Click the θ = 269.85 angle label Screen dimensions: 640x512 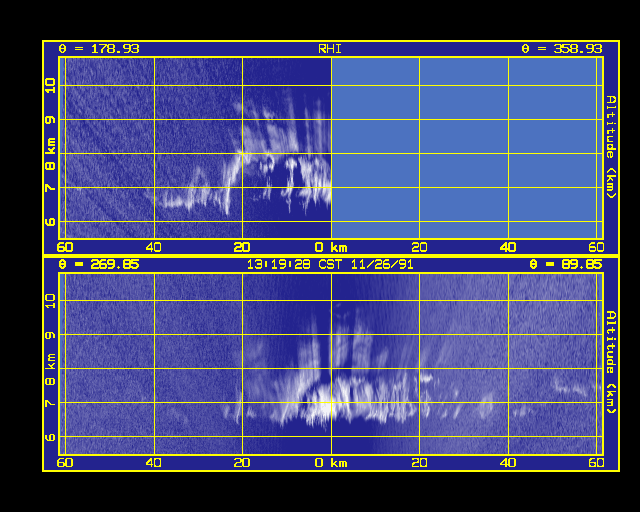[x=99, y=265]
